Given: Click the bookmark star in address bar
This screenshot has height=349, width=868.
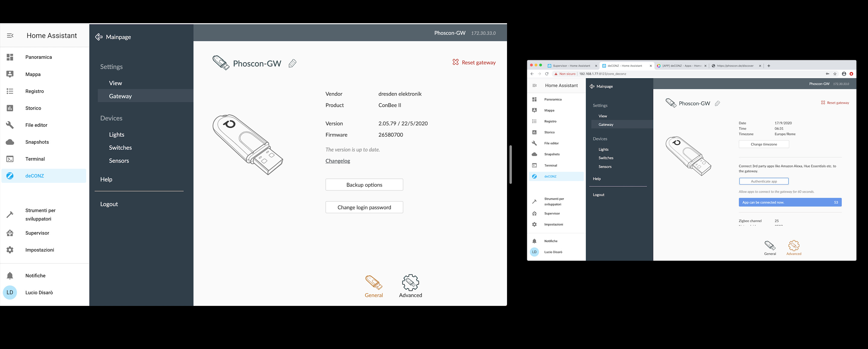Looking at the screenshot, I should 834,74.
